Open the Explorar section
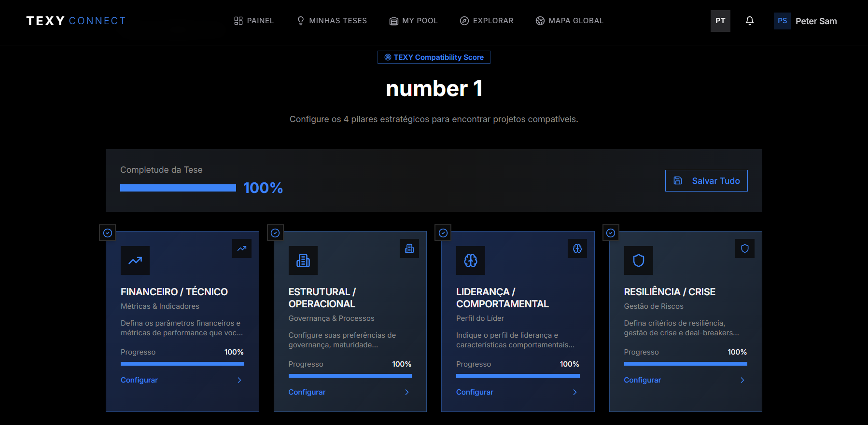This screenshot has height=425, width=868. pyautogui.click(x=487, y=21)
